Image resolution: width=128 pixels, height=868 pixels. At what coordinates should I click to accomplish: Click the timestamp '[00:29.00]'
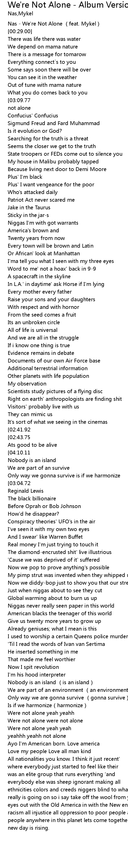(20, 31)
